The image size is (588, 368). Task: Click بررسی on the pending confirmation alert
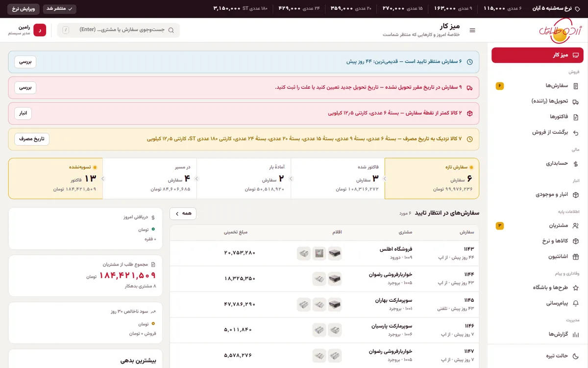(25, 62)
